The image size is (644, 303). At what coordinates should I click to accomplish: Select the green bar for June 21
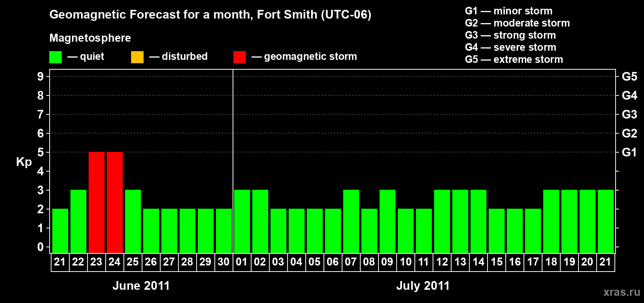click(x=60, y=231)
